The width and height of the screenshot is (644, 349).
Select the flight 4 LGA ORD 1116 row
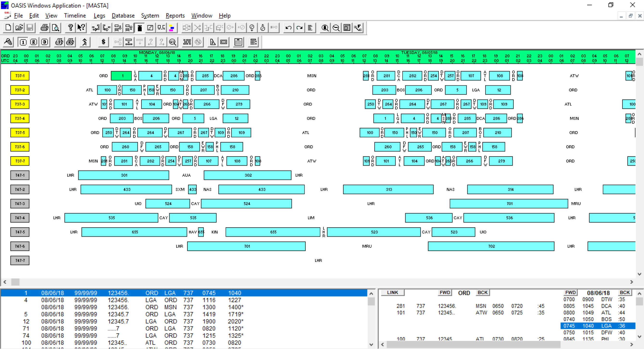(184, 300)
